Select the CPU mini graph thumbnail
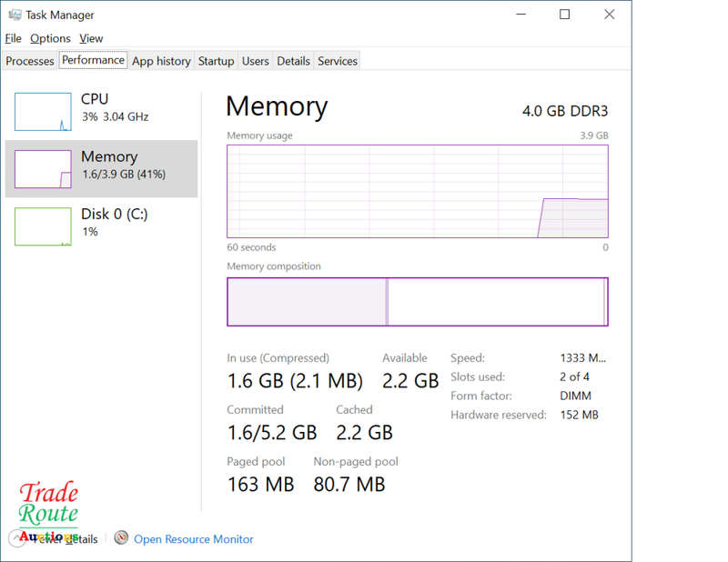 click(x=43, y=111)
